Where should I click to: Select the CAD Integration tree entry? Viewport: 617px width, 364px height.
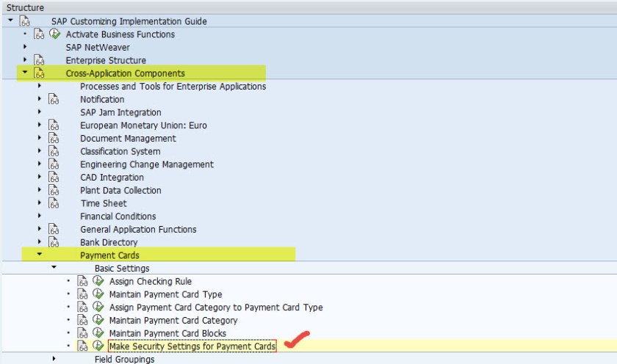coord(112,178)
